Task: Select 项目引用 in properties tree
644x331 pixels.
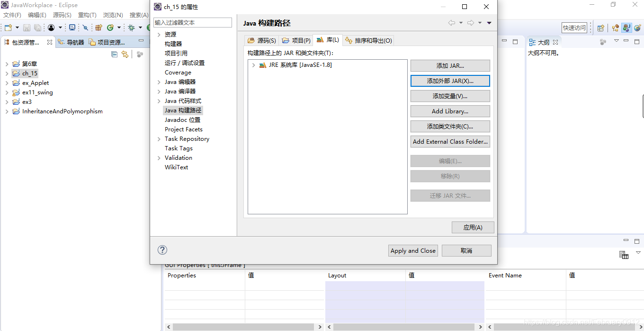Action: [176, 53]
